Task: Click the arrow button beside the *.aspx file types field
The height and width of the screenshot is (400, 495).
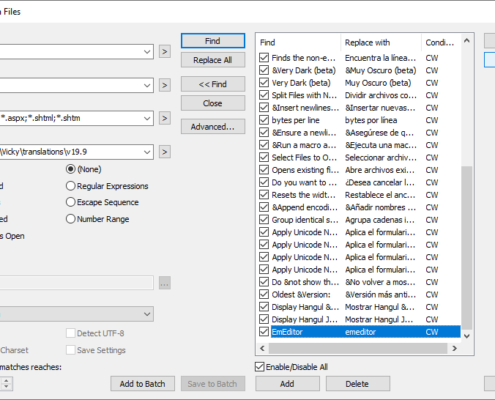Action: (165, 118)
